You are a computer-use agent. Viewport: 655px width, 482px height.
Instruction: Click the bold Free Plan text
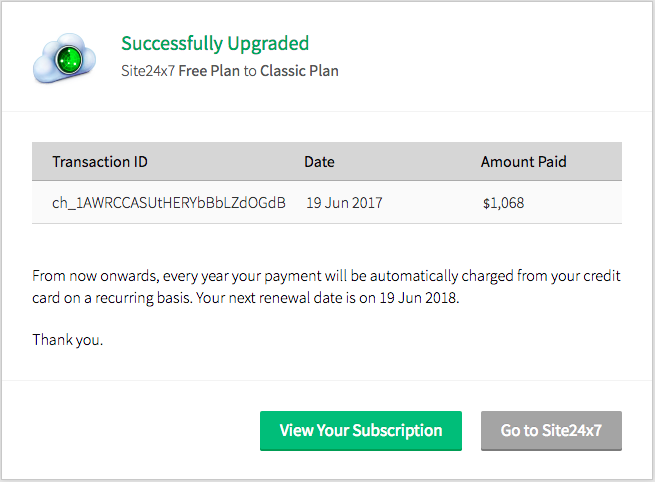(x=210, y=72)
